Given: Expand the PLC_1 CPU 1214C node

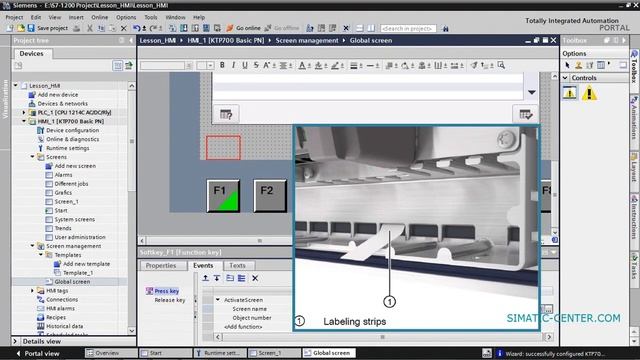Looking at the screenshot, I should [24, 112].
